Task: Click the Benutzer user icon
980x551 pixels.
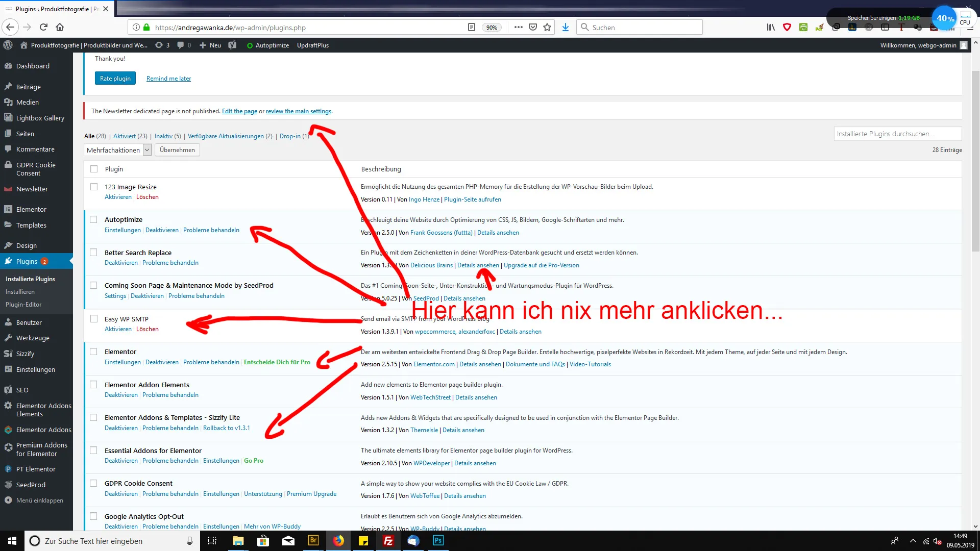Action: 8,322
